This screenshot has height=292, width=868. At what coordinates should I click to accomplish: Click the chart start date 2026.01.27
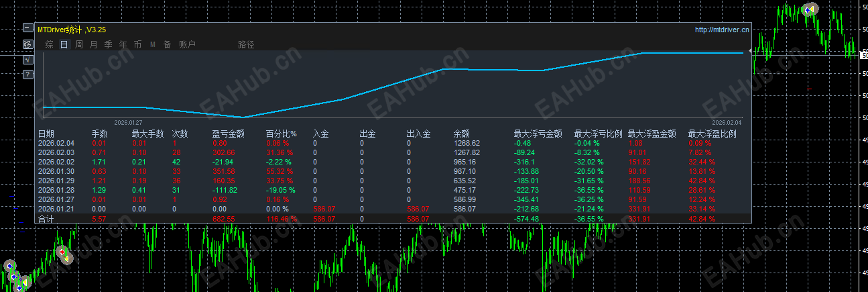pyautogui.click(x=128, y=123)
